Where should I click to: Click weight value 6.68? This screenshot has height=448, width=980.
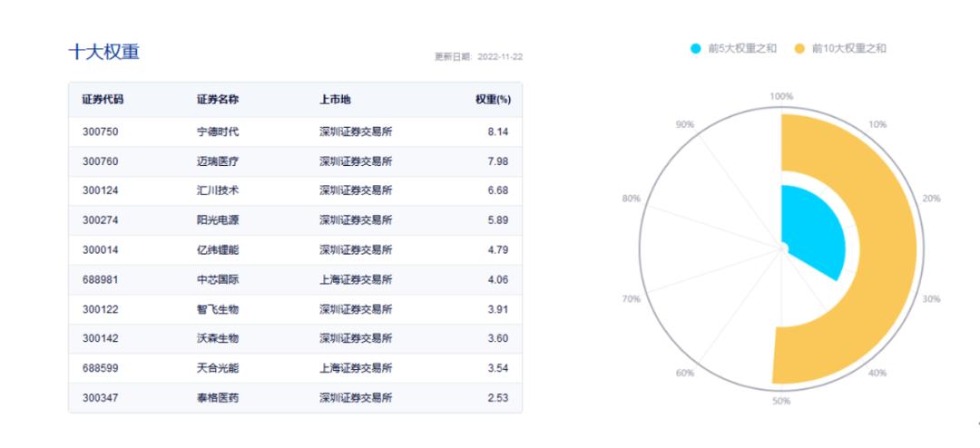(x=498, y=190)
